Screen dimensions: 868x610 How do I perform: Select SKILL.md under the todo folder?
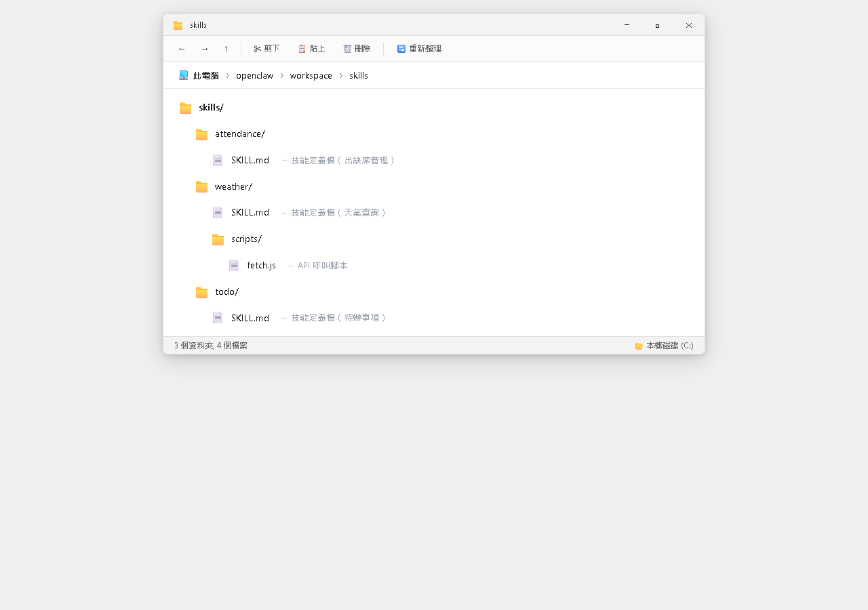250,318
